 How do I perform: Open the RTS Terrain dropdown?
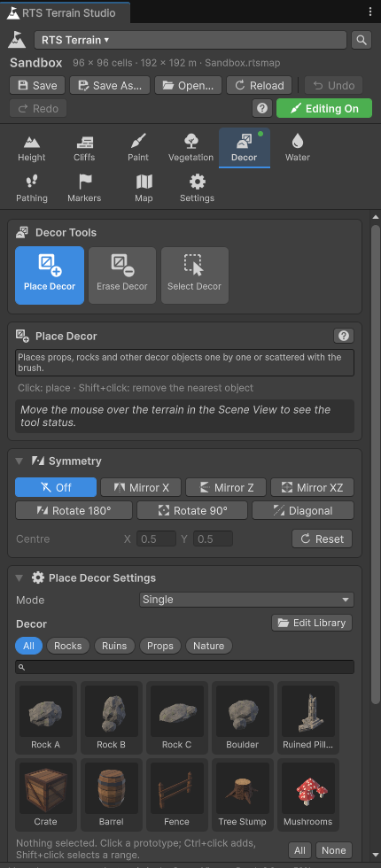190,40
